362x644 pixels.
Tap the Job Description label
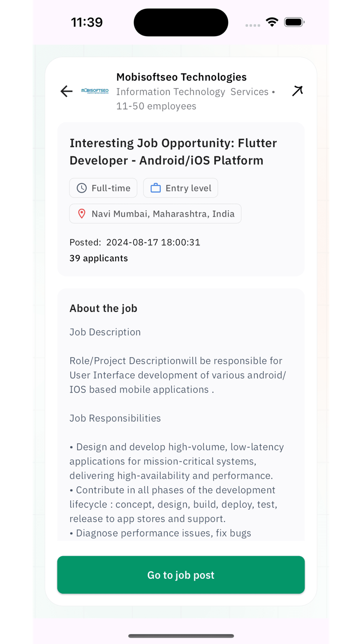tap(105, 332)
